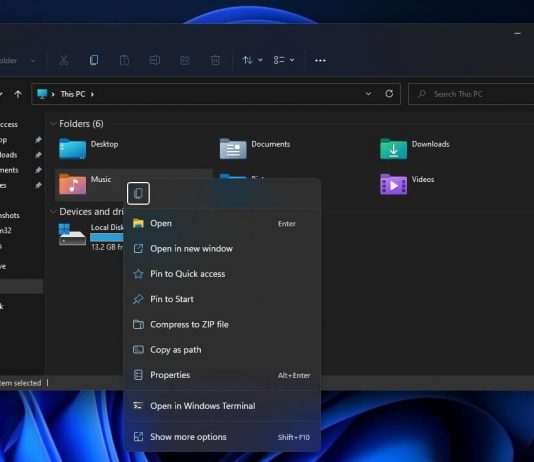
Task: Select the Documents folder
Action: (255, 149)
